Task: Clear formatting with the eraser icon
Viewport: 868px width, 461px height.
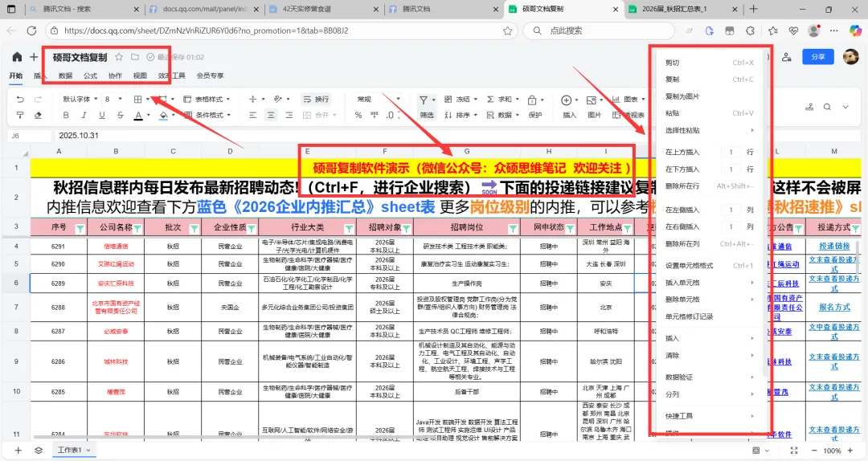Action: tap(39, 115)
